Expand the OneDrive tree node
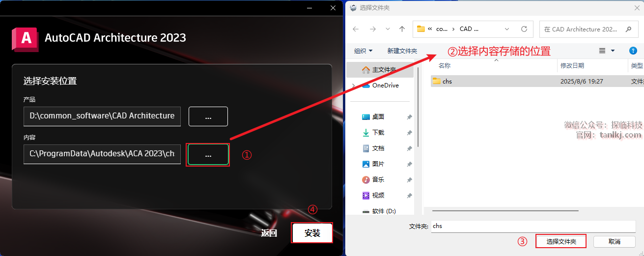 (x=353, y=85)
